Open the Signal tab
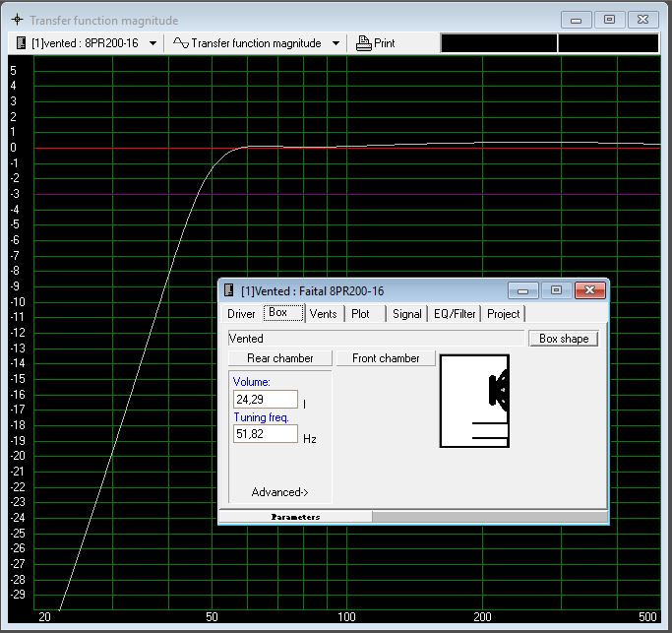This screenshot has height=633, width=672. point(407,314)
